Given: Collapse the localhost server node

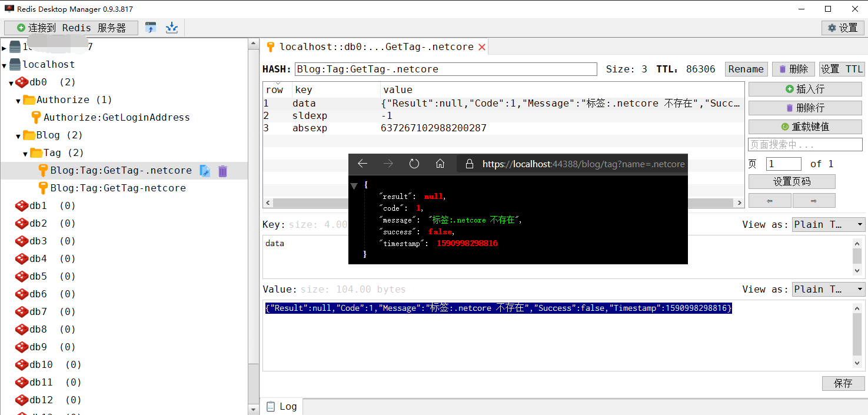Looking at the screenshot, I should pos(5,65).
